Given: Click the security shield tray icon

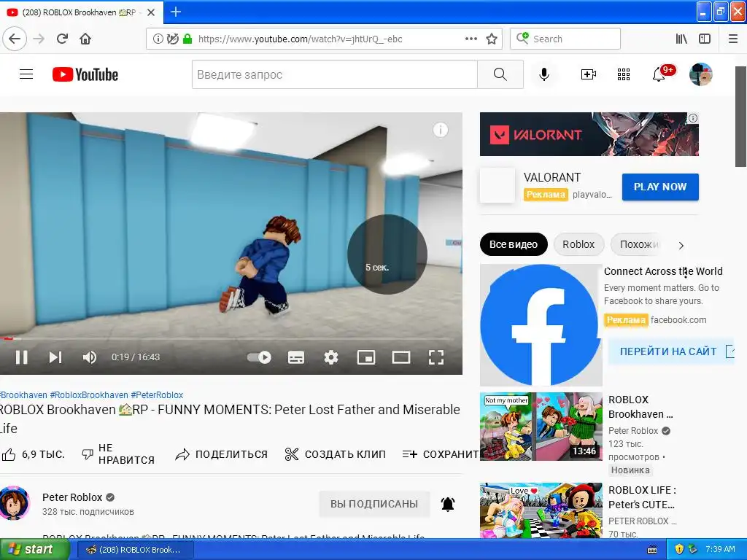Looking at the screenshot, I should (x=679, y=549).
